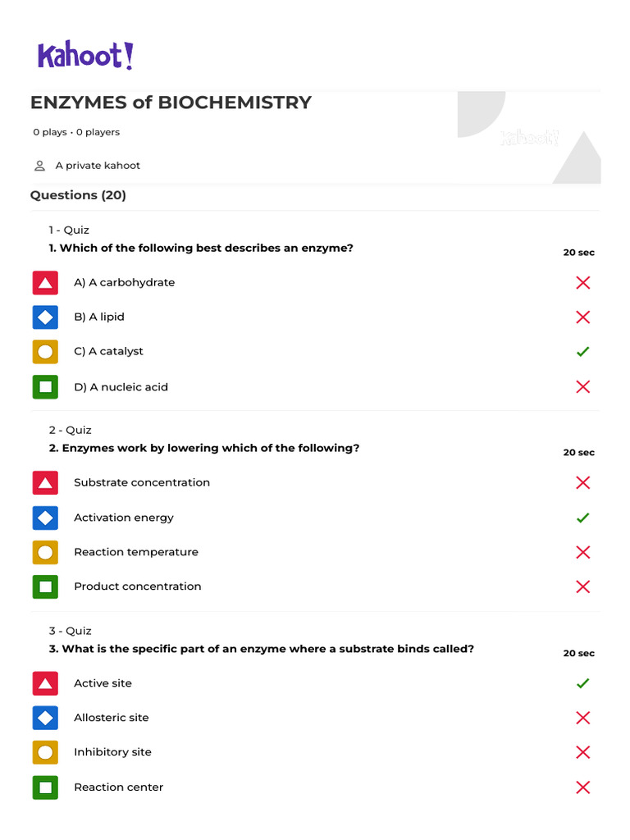The image size is (630, 840).
Task: Click the person icon beside private kahoot
Action: [39, 166]
